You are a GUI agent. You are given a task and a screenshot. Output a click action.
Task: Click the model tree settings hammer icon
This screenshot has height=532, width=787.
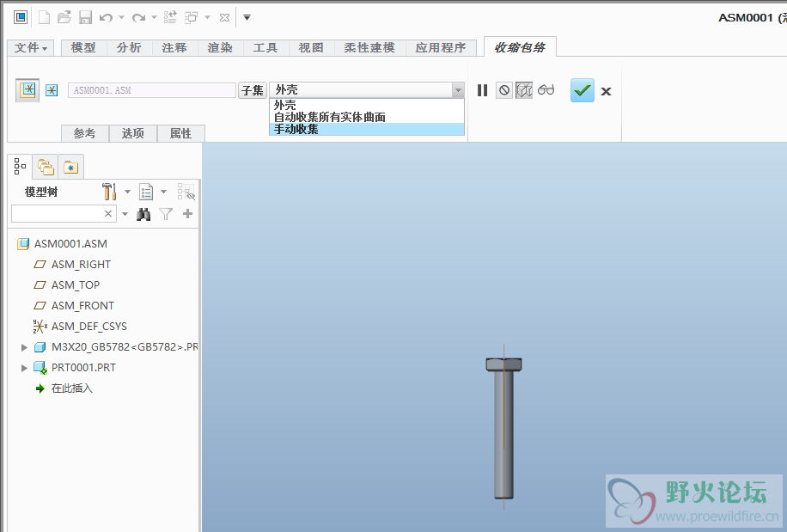point(109,191)
